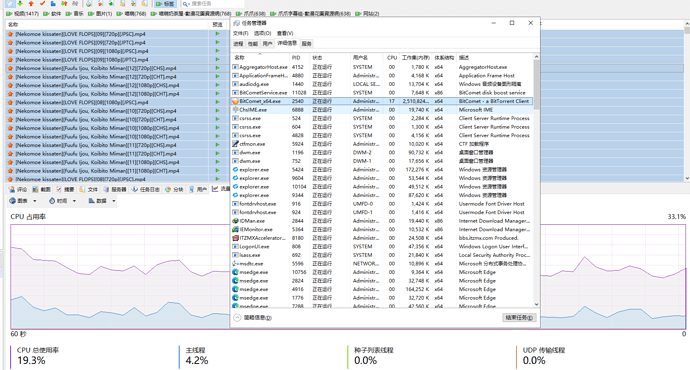The width and height of the screenshot is (690, 370).
Task: Open Task Manager 选项(O) menu
Action: pyautogui.click(x=262, y=33)
